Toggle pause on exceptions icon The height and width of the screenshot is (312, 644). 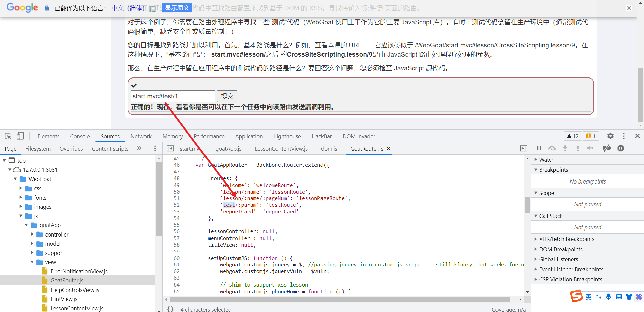click(x=621, y=148)
